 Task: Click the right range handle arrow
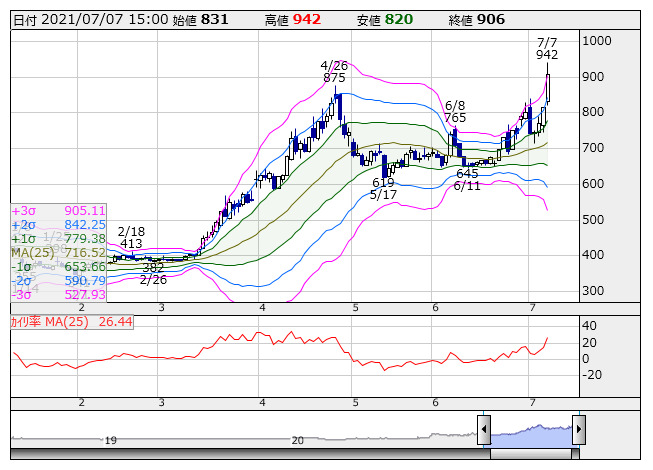578,432
